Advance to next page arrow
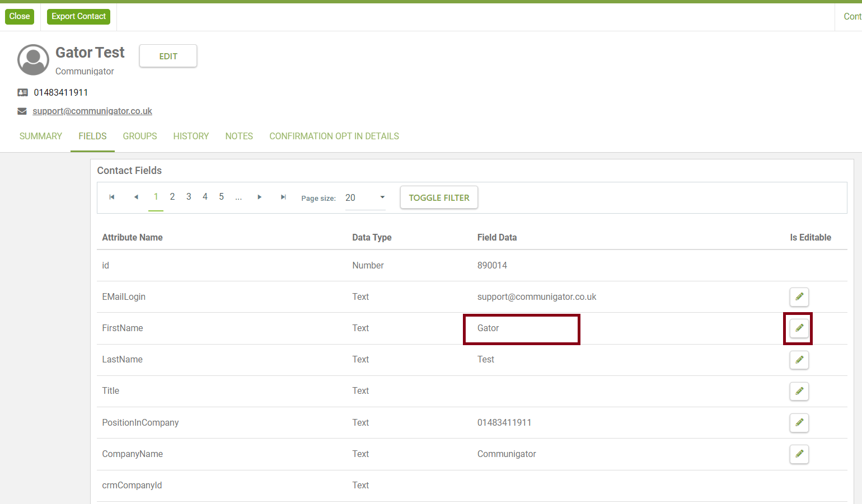 (x=259, y=197)
